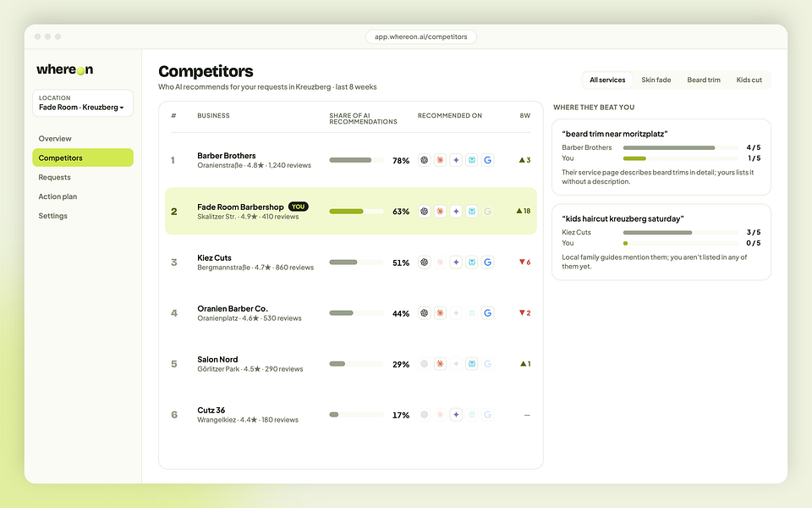Click the 8W column header

pyautogui.click(x=525, y=116)
